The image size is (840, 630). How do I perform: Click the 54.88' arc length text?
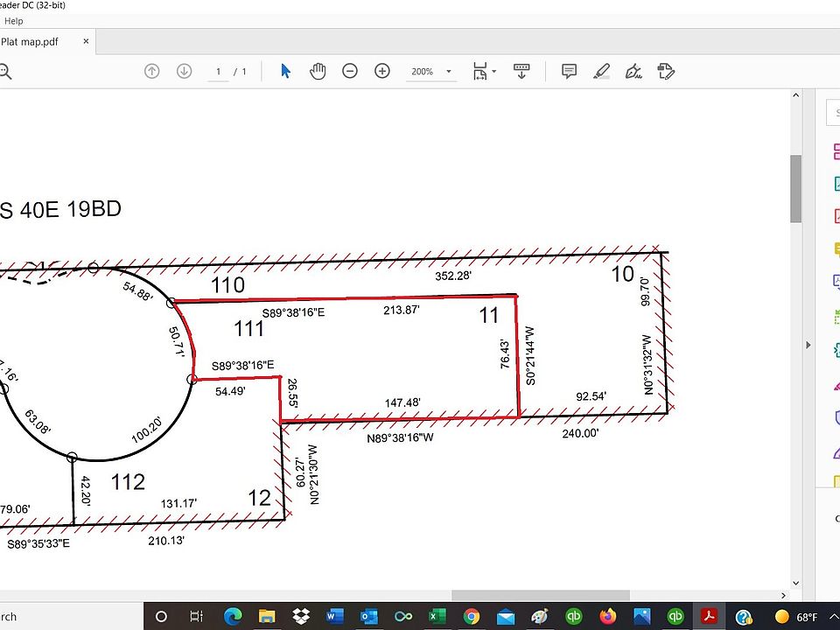(x=137, y=290)
